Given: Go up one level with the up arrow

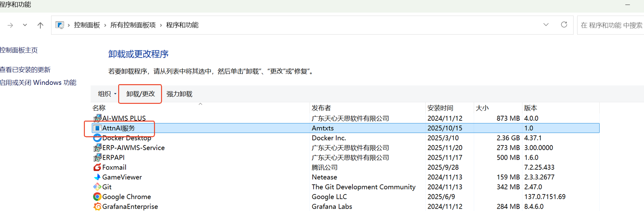Looking at the screenshot, I should 40,25.
